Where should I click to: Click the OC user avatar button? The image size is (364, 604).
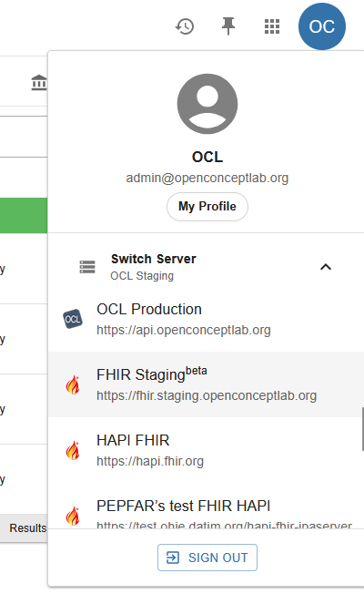[322, 26]
